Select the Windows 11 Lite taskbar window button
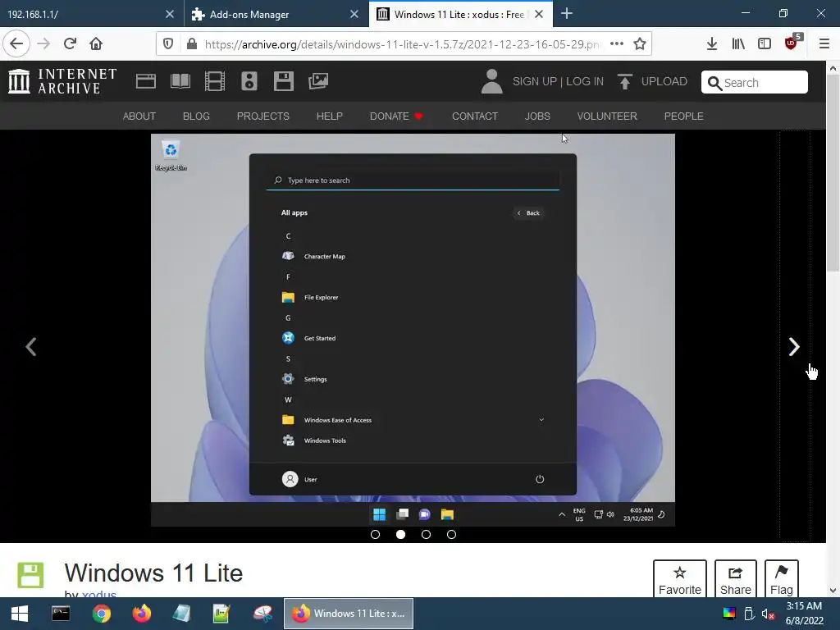This screenshot has width=840, height=630. (349, 614)
